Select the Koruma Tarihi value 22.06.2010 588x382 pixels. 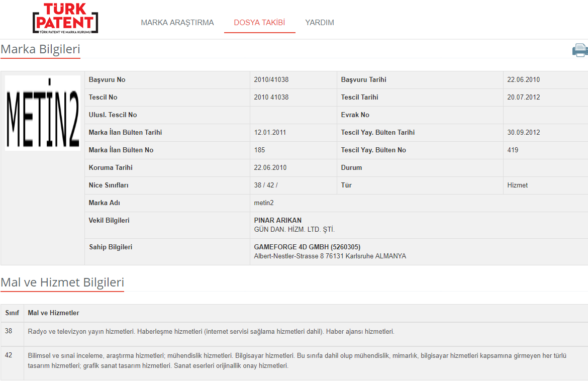(x=270, y=167)
